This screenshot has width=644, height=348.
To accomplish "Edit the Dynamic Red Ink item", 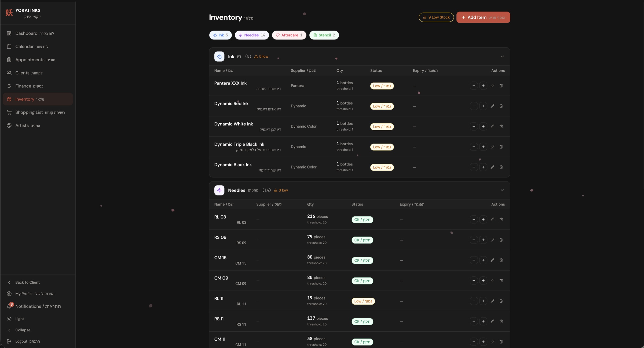I will coord(492,106).
